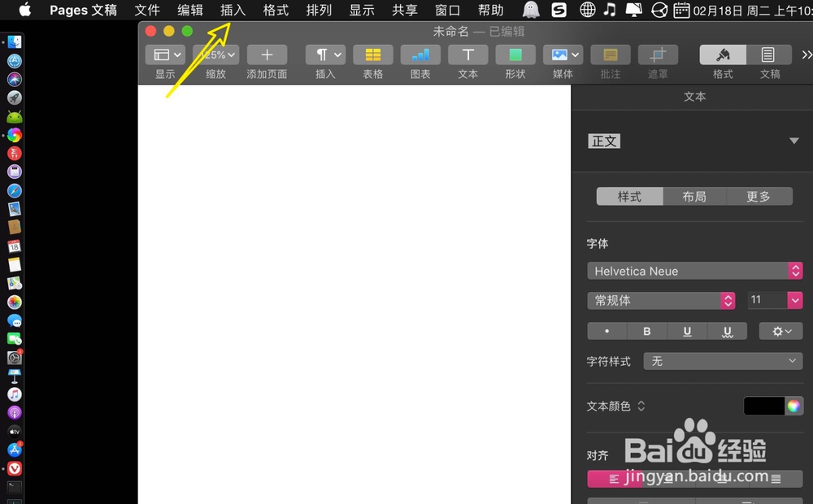
Task: Switch to the 更多 tab
Action: point(759,197)
